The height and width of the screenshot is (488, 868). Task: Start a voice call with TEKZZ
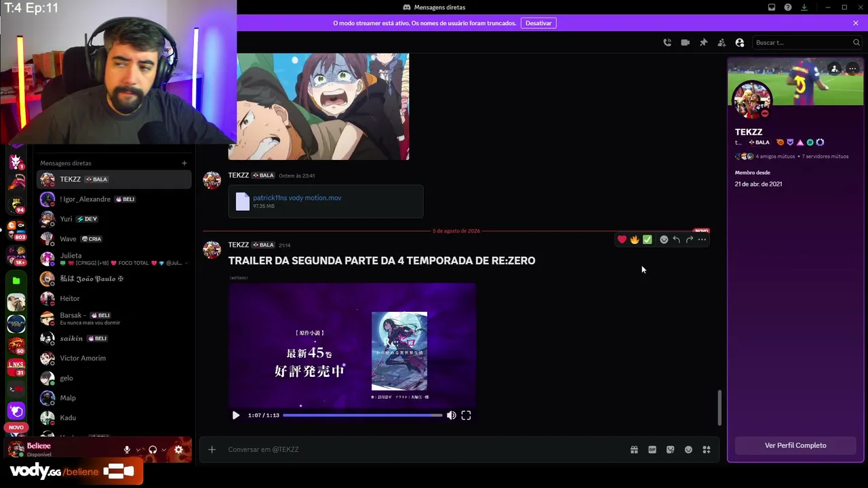(x=667, y=42)
